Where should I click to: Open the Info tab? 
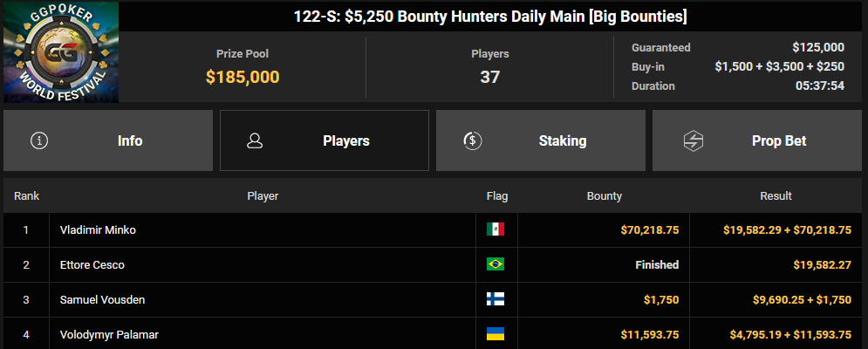tap(108, 140)
